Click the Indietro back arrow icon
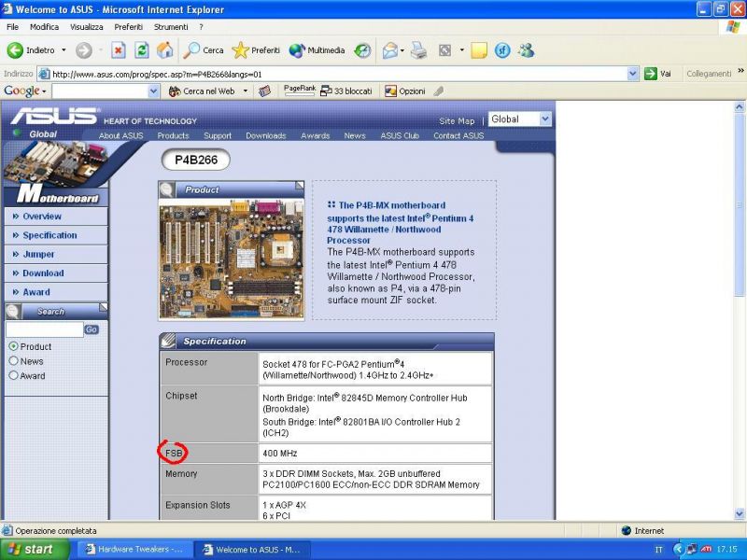This screenshot has width=747, height=560. tap(15, 50)
